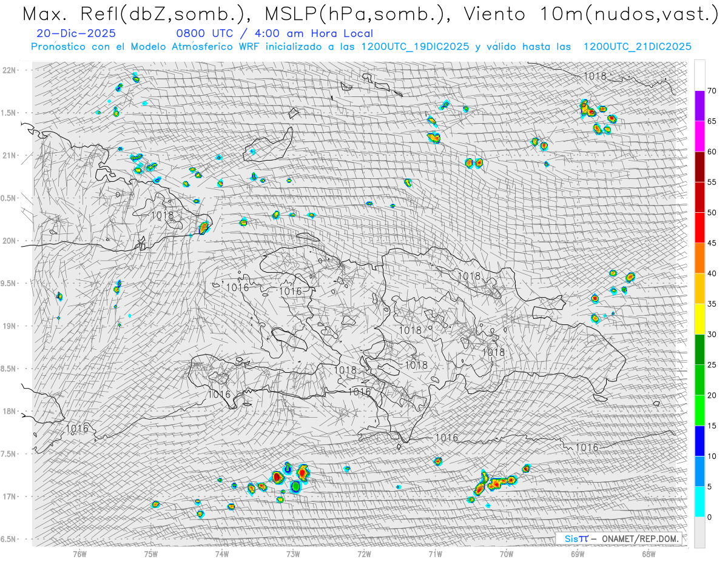Screen dimensions: 728x562
Task: Click the dark maroon 55–60 dBZ band
Action: (x=699, y=167)
